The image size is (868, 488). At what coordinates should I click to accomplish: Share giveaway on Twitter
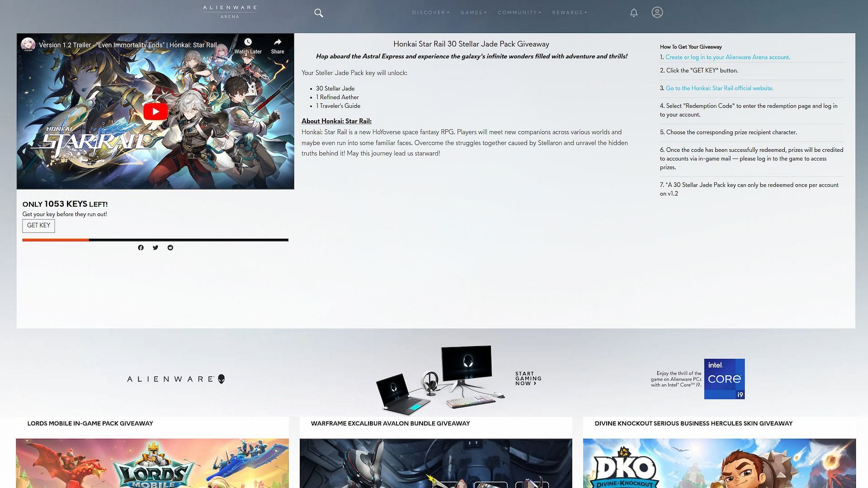point(156,248)
